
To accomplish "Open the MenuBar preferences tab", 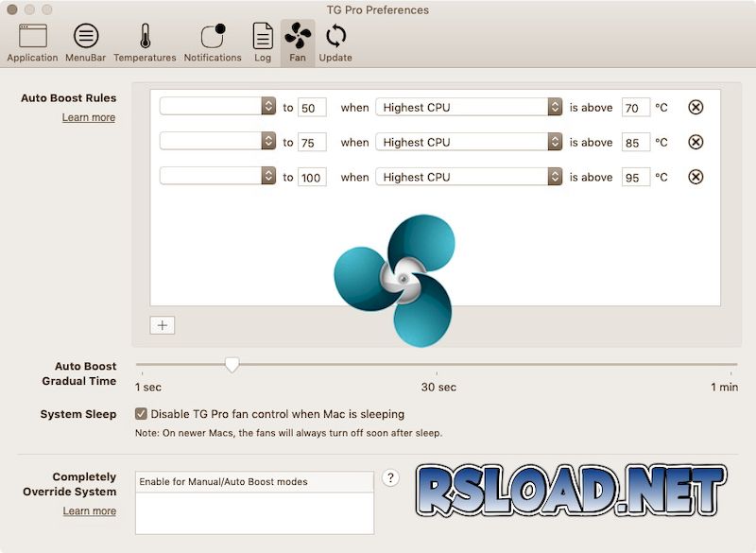I will tap(85, 43).
